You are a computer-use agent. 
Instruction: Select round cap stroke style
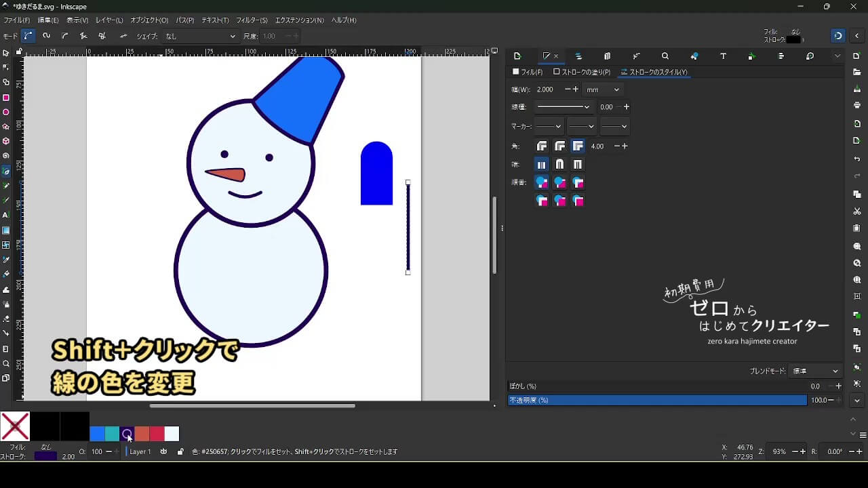(559, 165)
